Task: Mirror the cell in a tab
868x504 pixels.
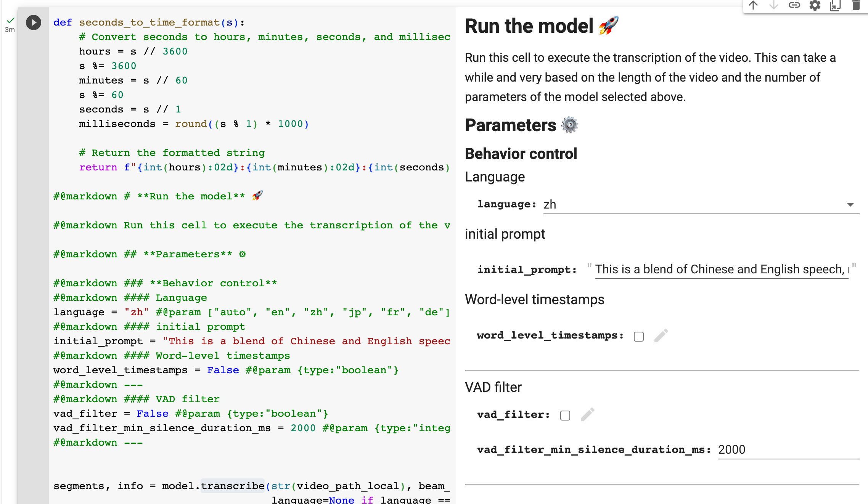Action: pos(835,6)
